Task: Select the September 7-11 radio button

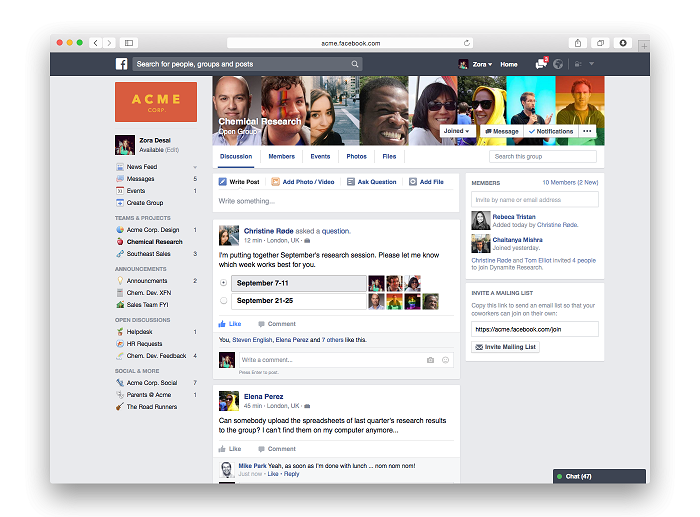Action: click(223, 283)
